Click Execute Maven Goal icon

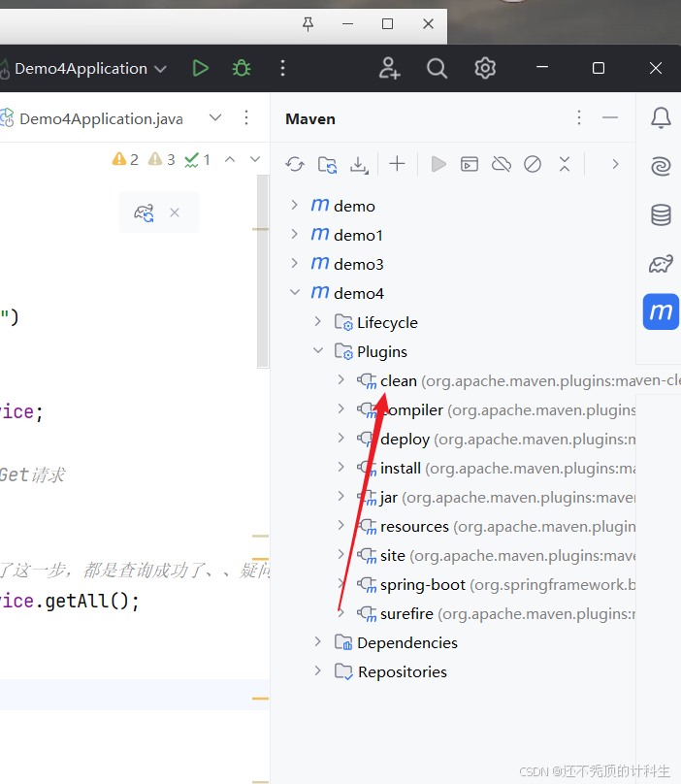click(470, 164)
